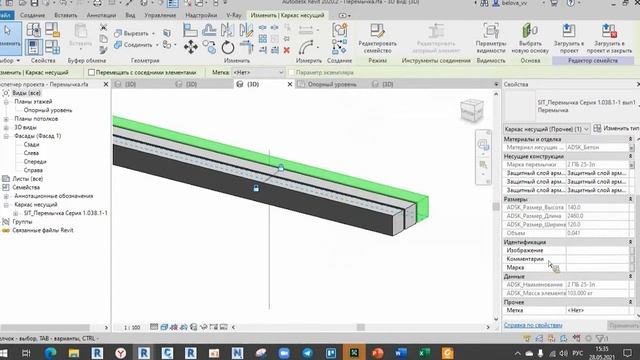The image size is (640, 360).
Task: Click the Применить button in Properties
Action: 623,325
